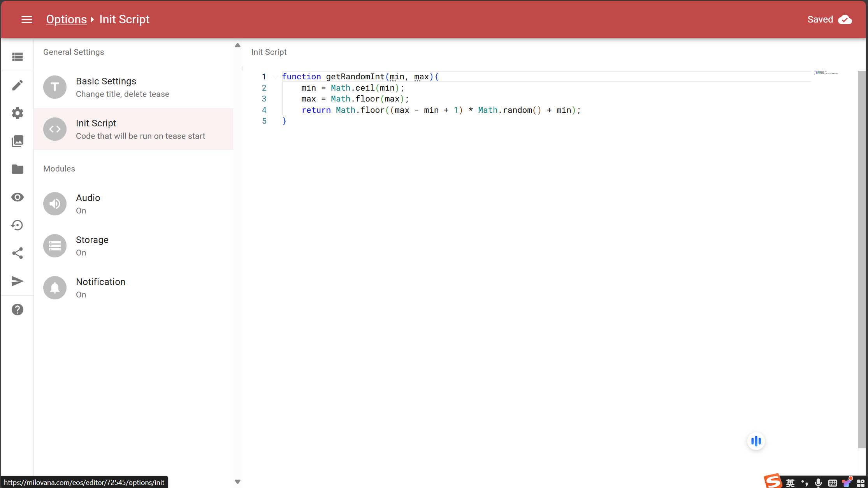
Task: Share the tease via the share icon
Action: click(x=18, y=253)
